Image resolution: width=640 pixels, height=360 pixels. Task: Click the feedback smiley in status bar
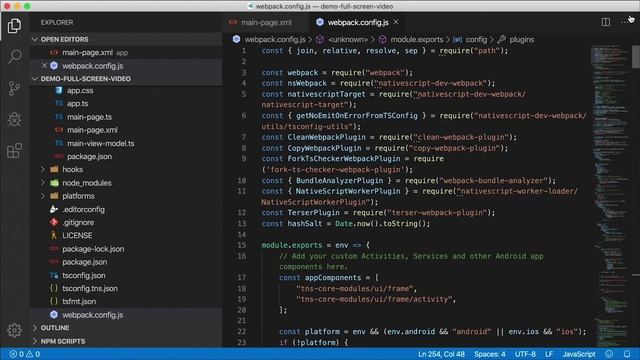tap(609, 354)
